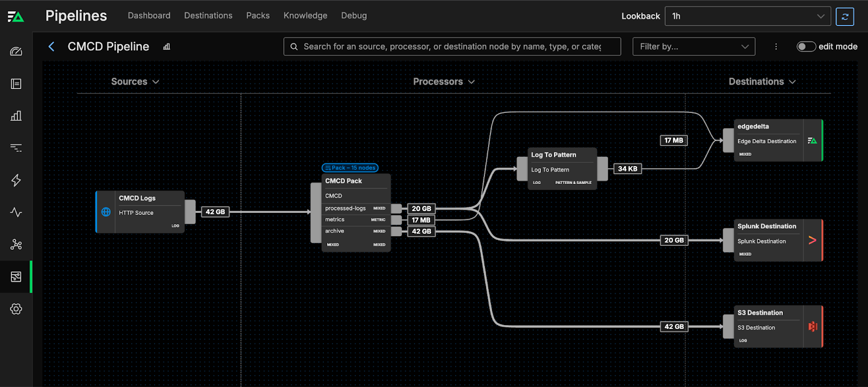Click the node search input field
Viewport: 868px width, 387px height.
[x=452, y=47]
